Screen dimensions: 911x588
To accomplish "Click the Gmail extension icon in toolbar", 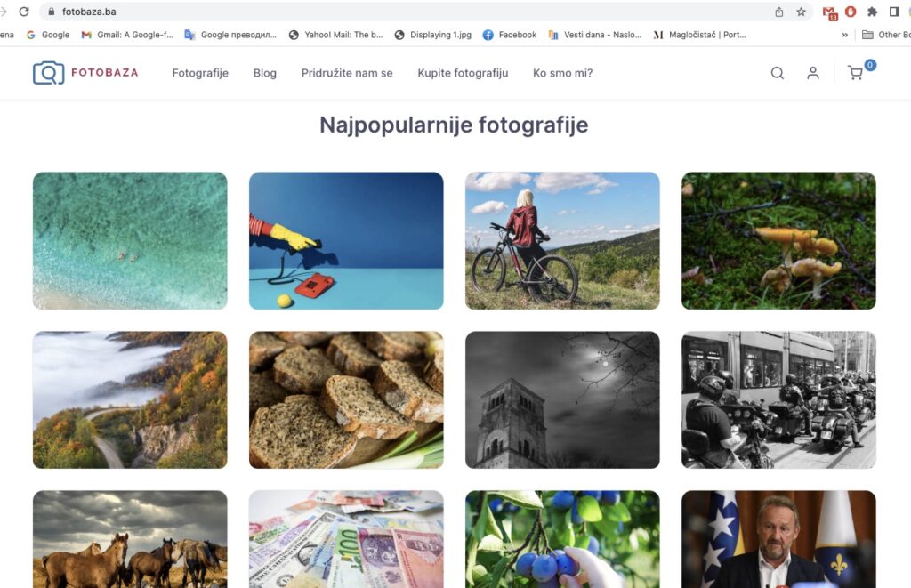I will (829, 12).
